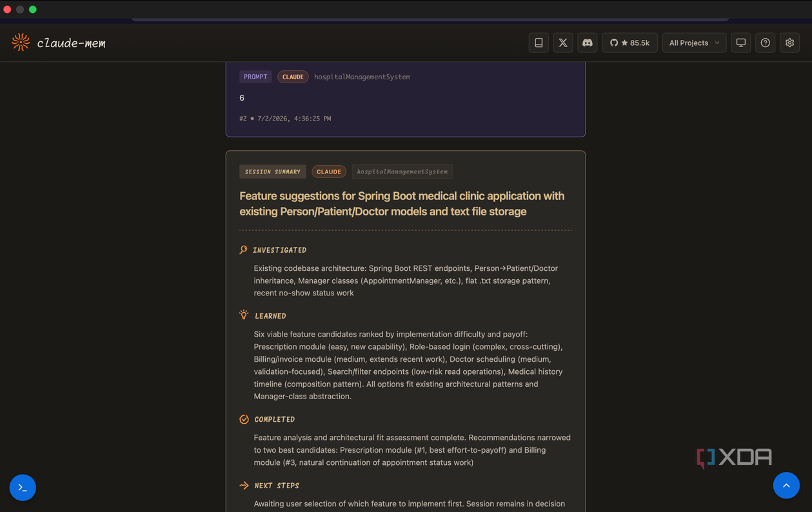Click the "claude-mem" app name text
This screenshot has width=812, height=512.
point(71,43)
